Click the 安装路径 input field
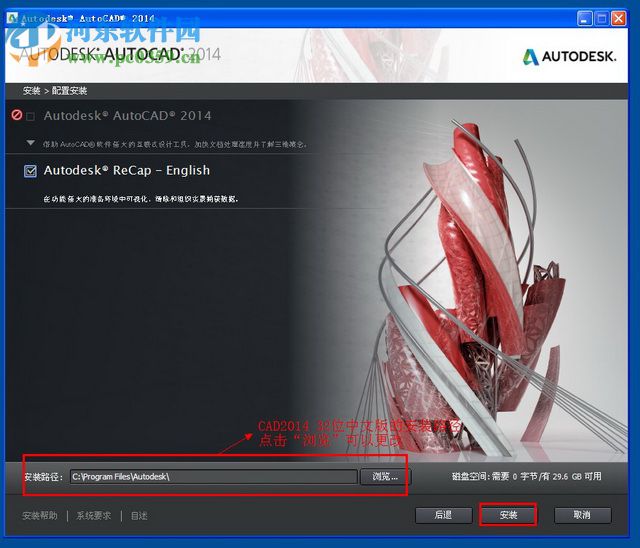This screenshot has width=640, height=548. tap(213, 476)
